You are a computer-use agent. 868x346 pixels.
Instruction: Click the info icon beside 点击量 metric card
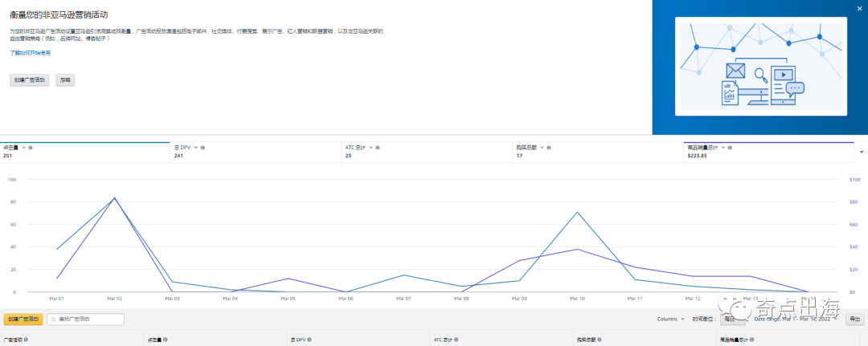point(31,148)
